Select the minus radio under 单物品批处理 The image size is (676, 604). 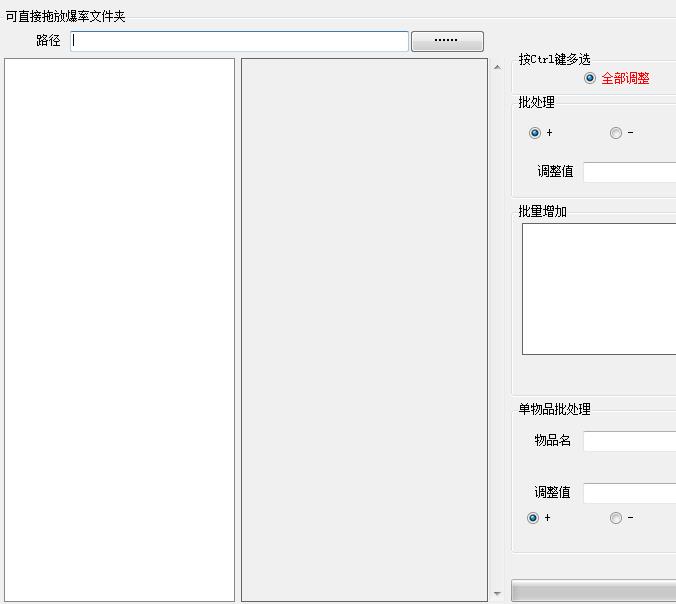click(x=616, y=518)
